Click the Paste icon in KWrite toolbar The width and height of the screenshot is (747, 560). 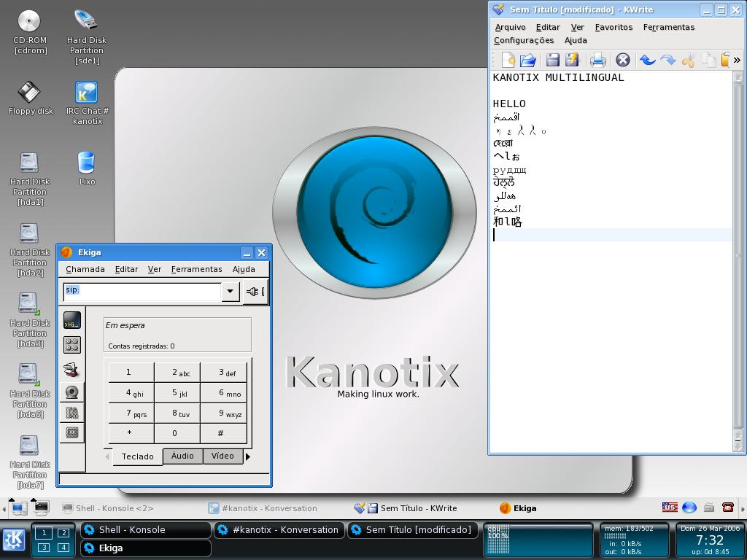point(725,60)
